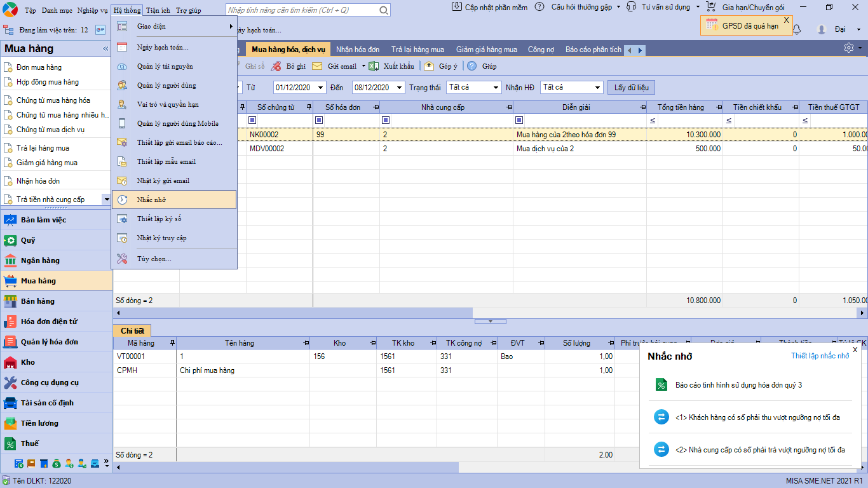
Task: Open the Giao diện submenu
Action: coord(174,27)
